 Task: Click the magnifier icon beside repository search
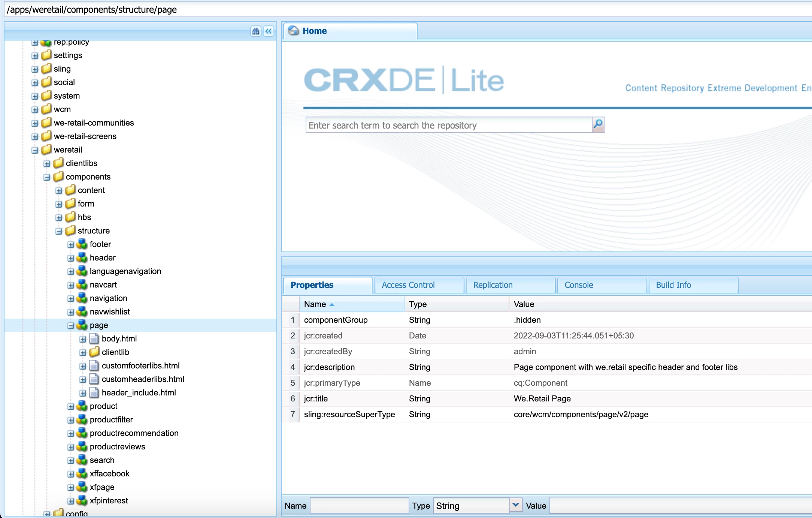(x=598, y=124)
